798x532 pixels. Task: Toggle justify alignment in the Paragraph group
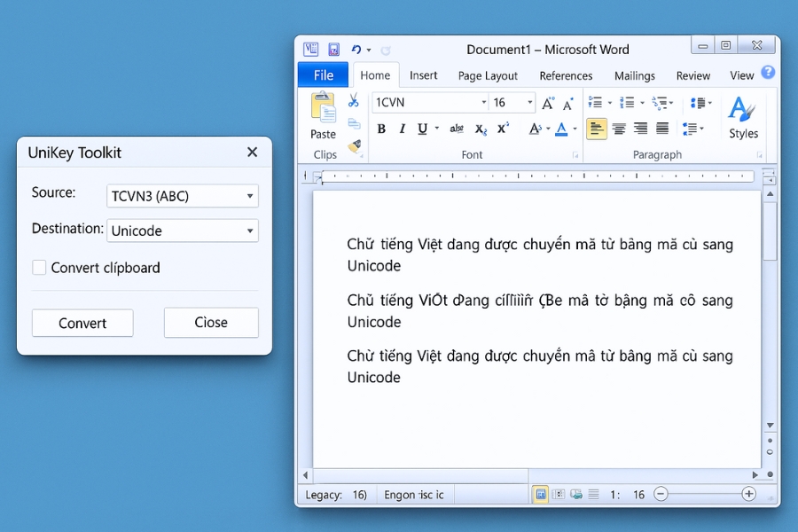coord(662,129)
